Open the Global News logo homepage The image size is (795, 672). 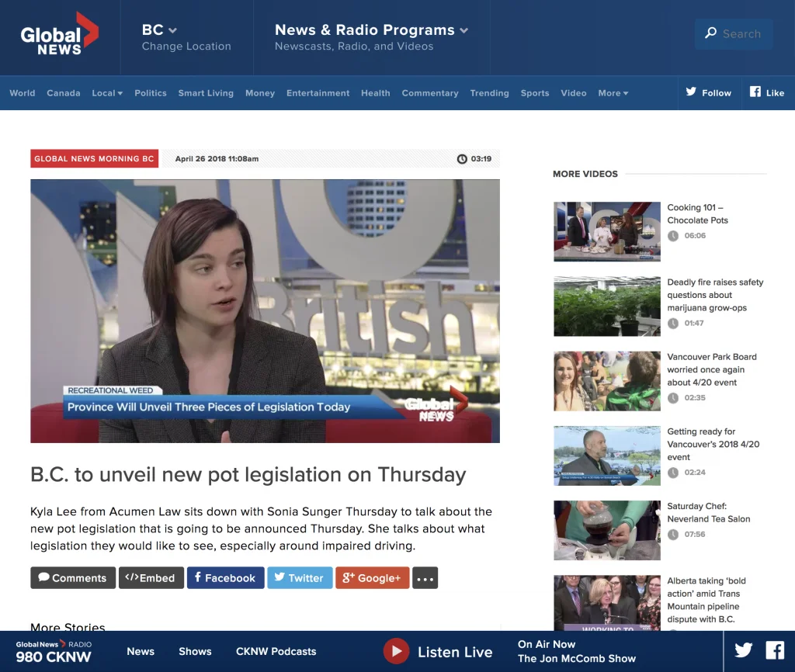59,33
